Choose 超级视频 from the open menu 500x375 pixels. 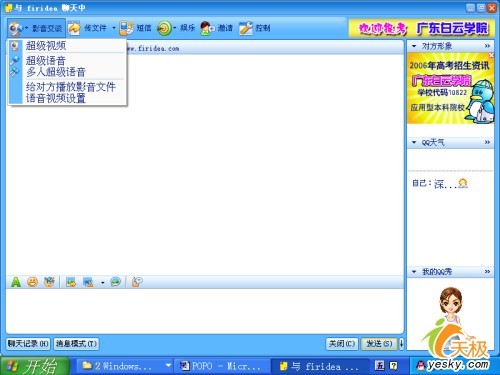pyautogui.click(x=46, y=46)
